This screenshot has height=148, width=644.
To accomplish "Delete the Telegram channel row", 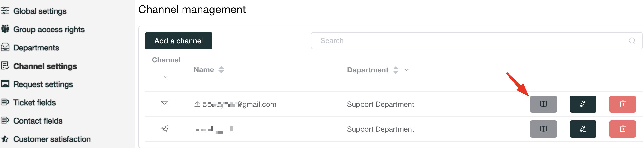I will [623, 129].
